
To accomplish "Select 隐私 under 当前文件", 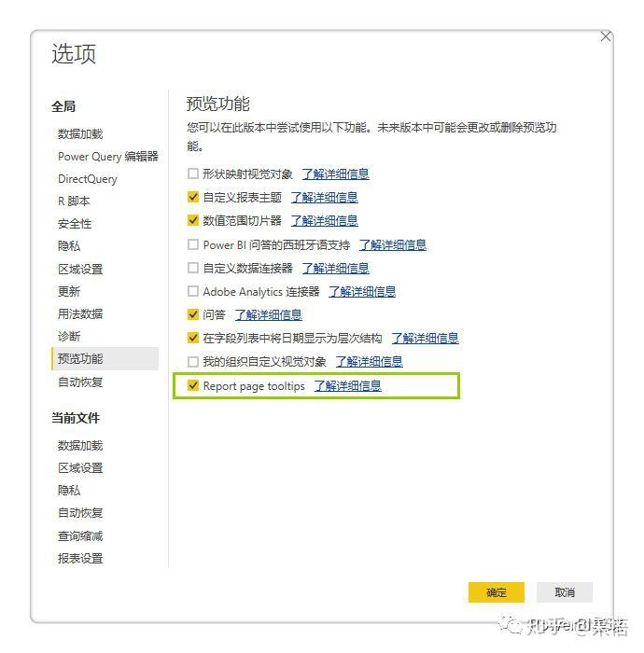I will coord(69,490).
